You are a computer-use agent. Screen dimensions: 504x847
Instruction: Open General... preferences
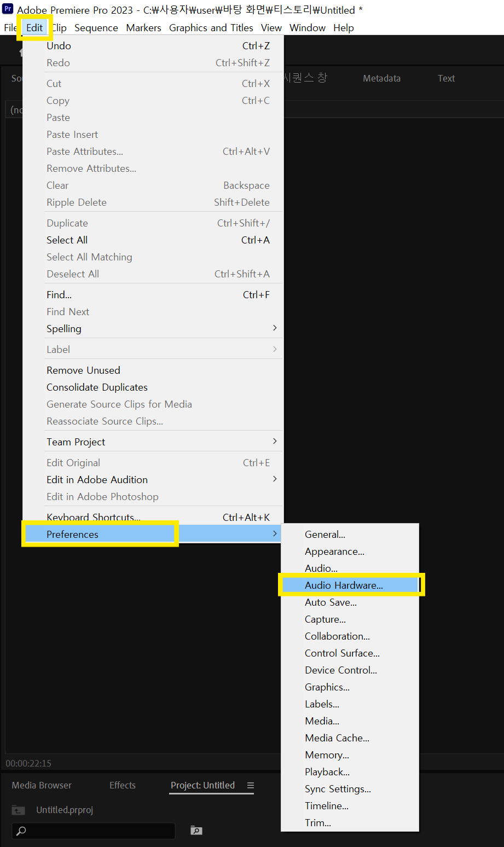click(x=350, y=535)
